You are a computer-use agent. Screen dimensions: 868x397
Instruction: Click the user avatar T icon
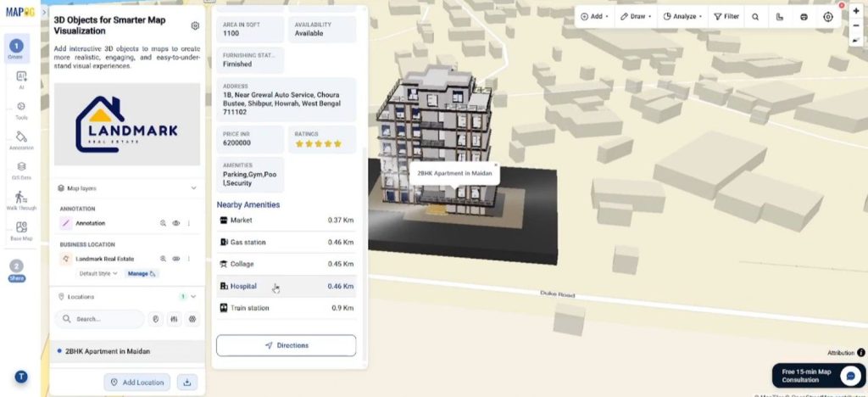pos(20,377)
